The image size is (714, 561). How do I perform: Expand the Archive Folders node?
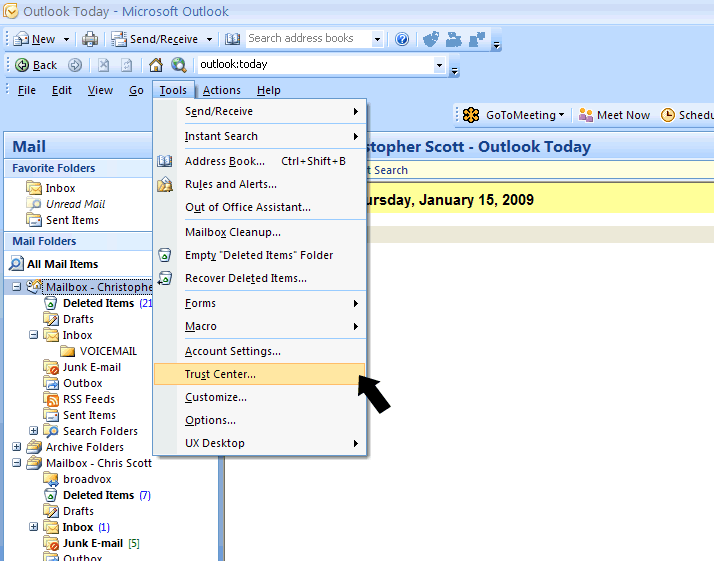[16, 447]
